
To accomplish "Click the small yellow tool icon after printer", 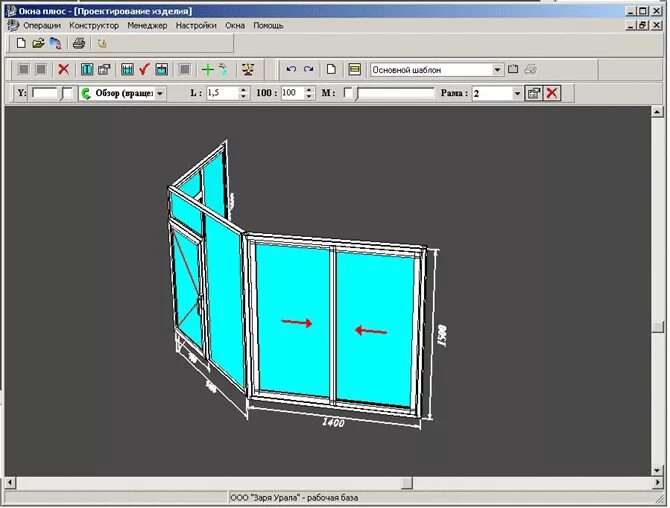I will (102, 43).
